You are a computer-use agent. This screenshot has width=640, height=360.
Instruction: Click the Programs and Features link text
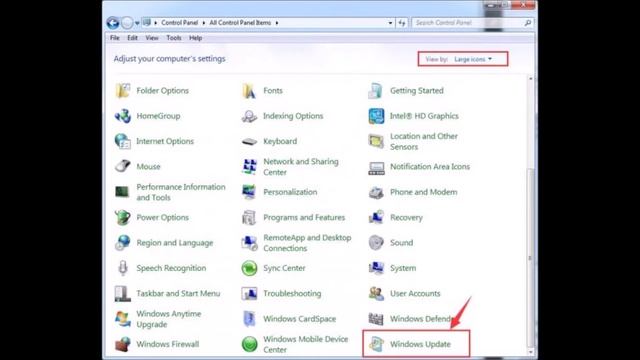(304, 218)
